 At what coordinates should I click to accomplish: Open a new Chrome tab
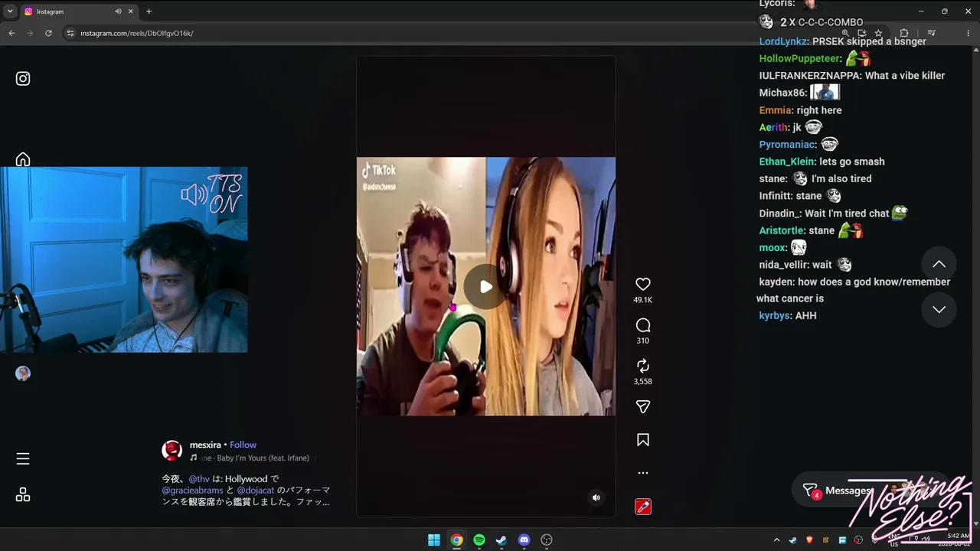[149, 11]
